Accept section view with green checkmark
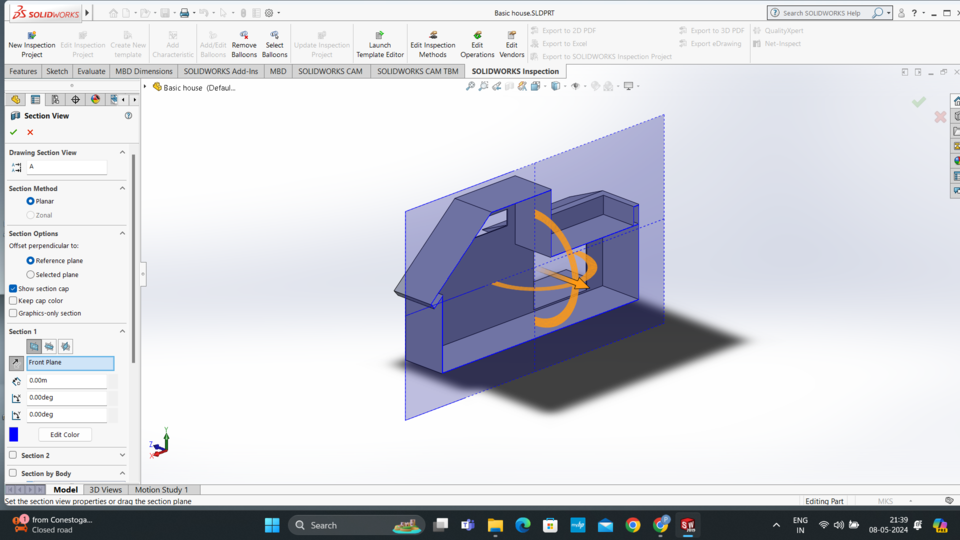The width and height of the screenshot is (960, 540). pyautogui.click(x=14, y=132)
